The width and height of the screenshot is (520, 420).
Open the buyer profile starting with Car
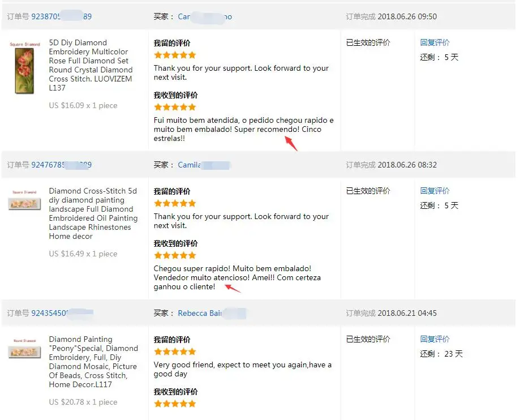[205, 16]
